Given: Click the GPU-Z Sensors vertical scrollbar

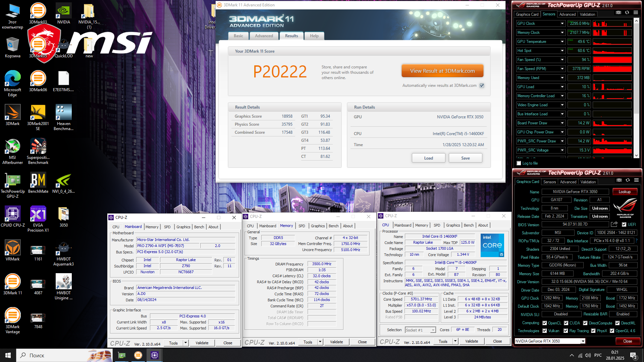Looking at the screenshot, I should tap(636, 87).
